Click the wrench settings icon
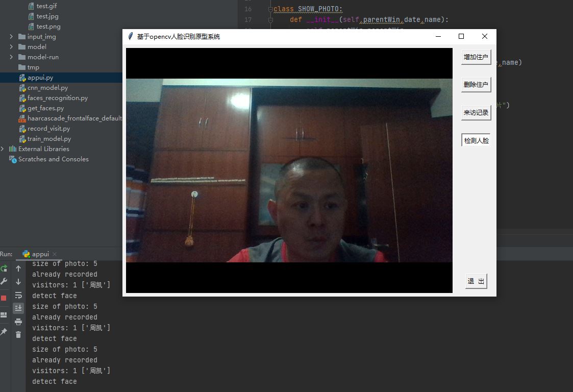Viewport: 573px width, 392px height. click(x=4, y=281)
